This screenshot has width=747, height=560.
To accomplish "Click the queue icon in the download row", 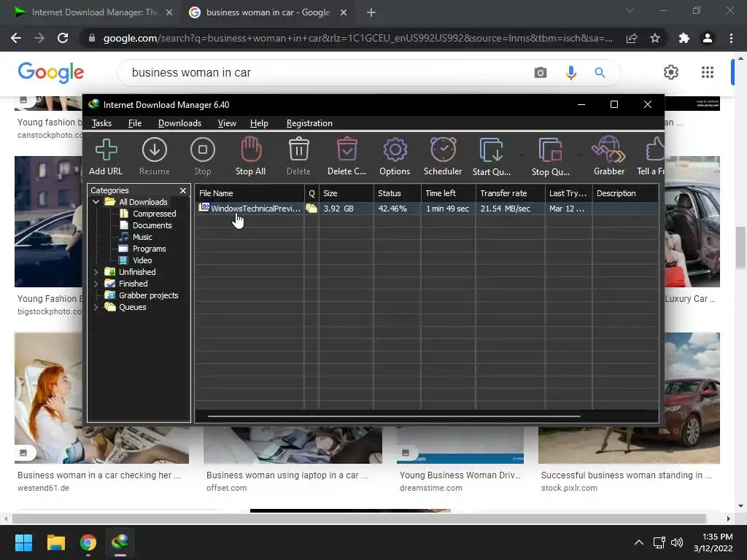I will (311, 209).
